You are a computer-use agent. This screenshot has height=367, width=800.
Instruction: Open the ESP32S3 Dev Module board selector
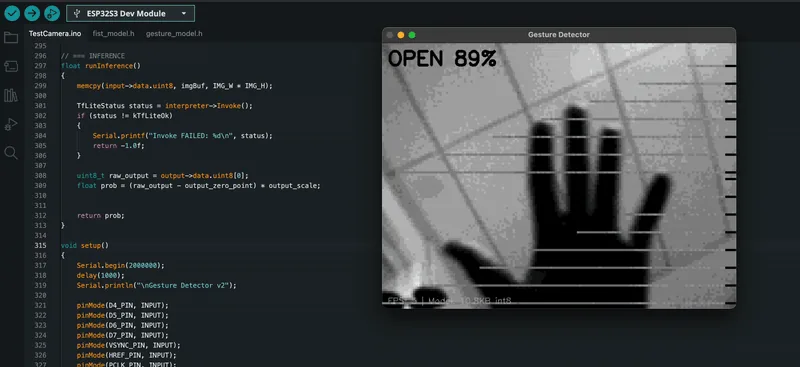coord(131,13)
